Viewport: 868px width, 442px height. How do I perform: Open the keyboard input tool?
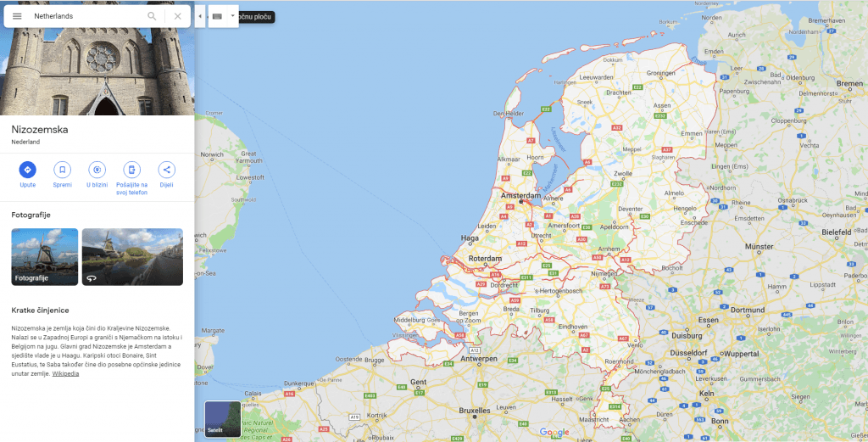(217, 17)
